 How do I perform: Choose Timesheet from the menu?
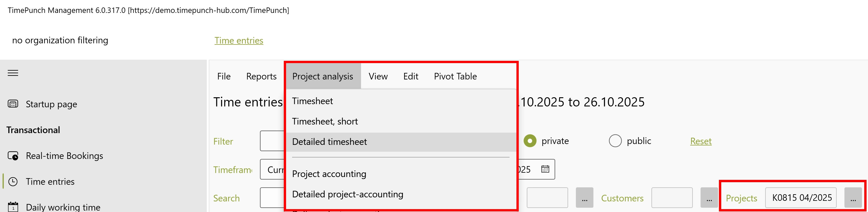pos(401,101)
